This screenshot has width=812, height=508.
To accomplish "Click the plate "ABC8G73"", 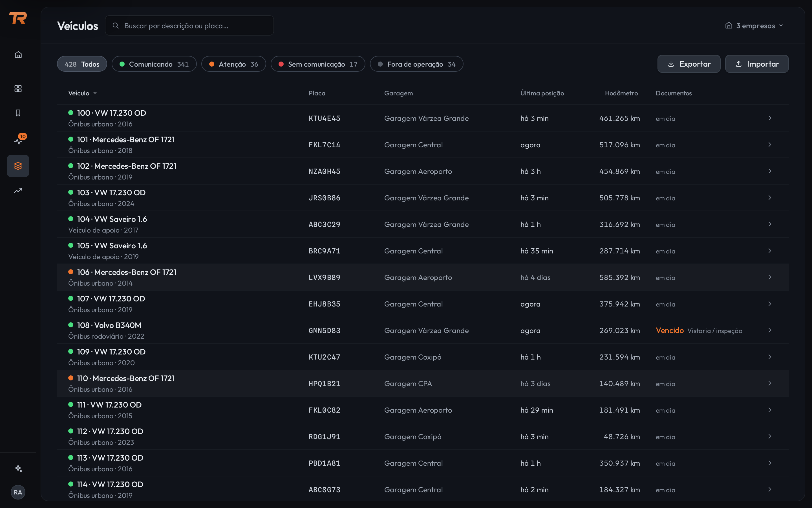I will tap(325, 490).
